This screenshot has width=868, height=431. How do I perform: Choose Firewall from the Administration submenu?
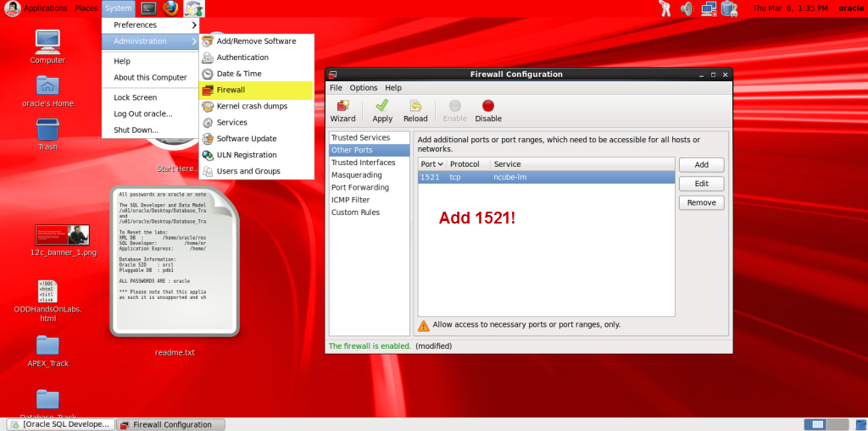256,90
